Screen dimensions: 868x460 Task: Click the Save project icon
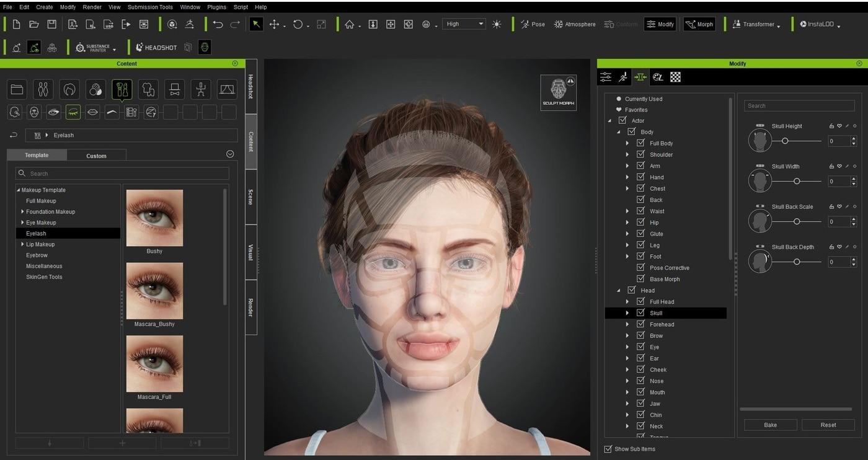(x=52, y=24)
